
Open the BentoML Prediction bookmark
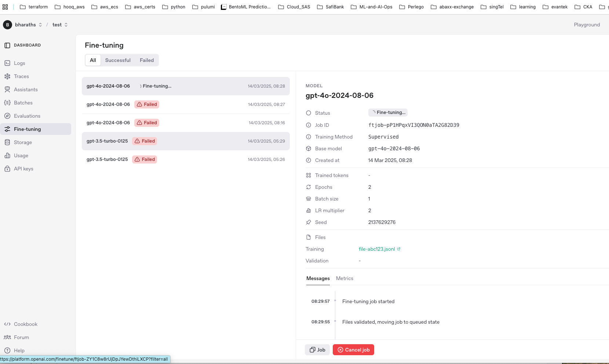[246, 7]
